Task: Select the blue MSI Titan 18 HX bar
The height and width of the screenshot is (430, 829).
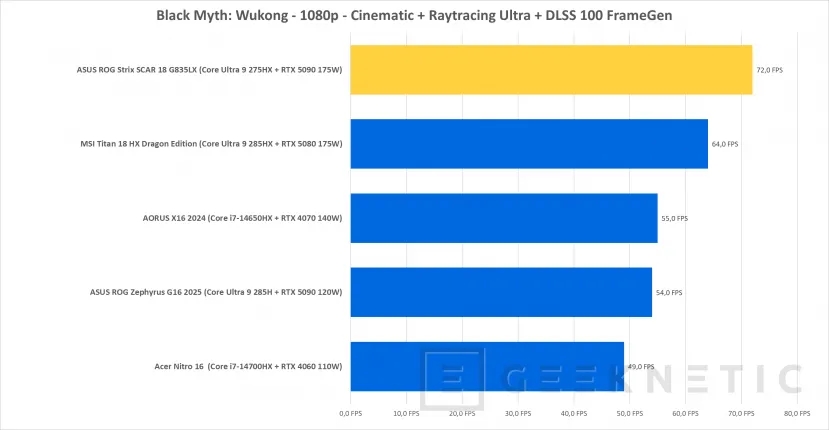Action: click(x=529, y=144)
